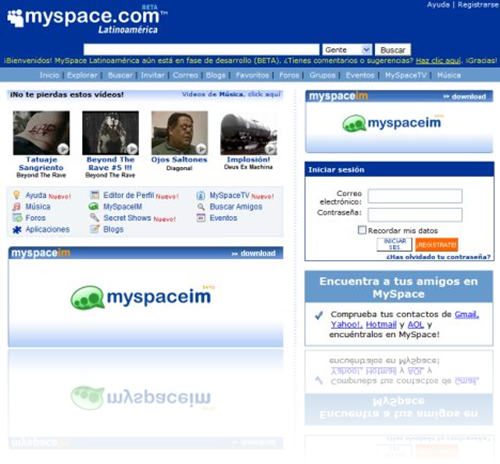Click the Editor de Perfil icon
This screenshot has width=500, height=464.
[x=95, y=195]
